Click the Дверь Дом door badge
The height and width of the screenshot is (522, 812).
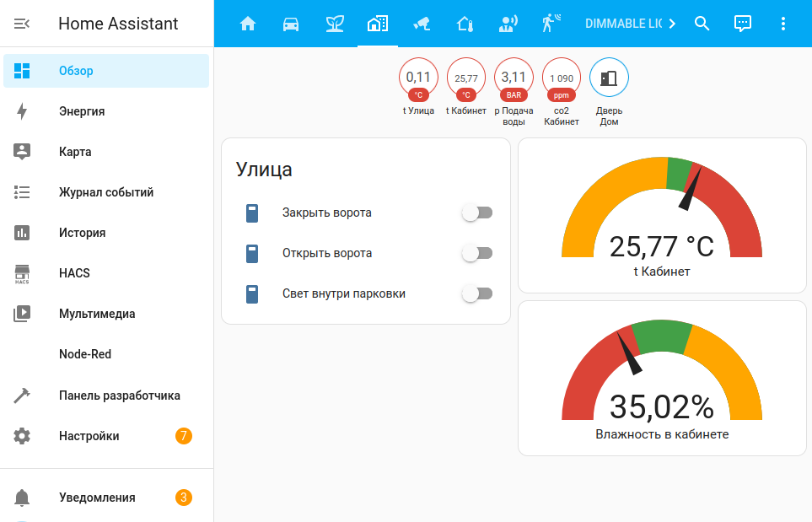(609, 78)
